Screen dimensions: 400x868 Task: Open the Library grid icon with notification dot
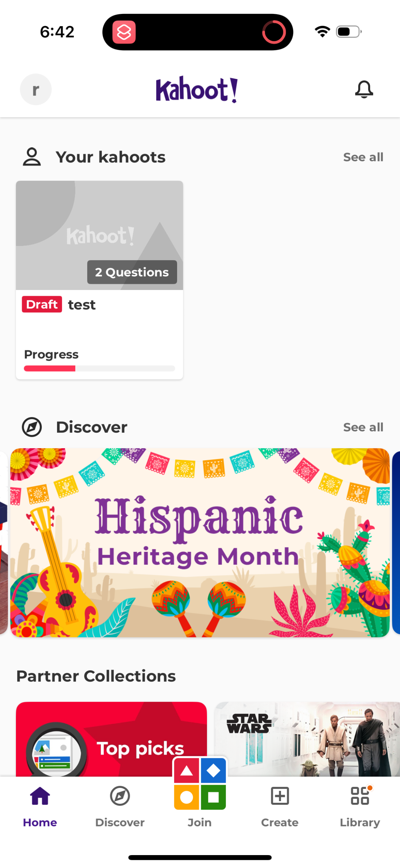[360, 796]
